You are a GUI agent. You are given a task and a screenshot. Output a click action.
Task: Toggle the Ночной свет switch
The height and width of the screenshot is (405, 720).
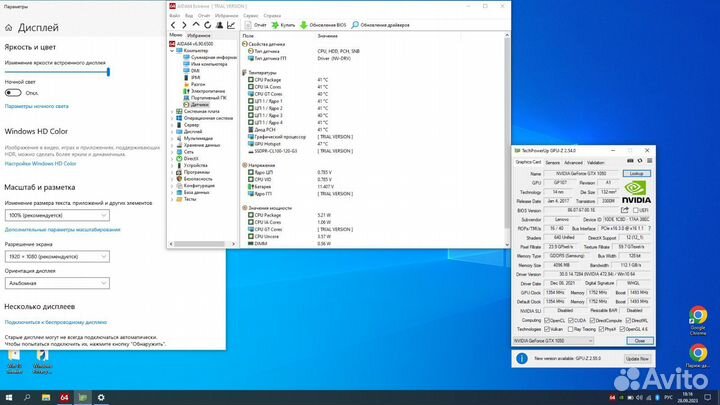(x=13, y=93)
